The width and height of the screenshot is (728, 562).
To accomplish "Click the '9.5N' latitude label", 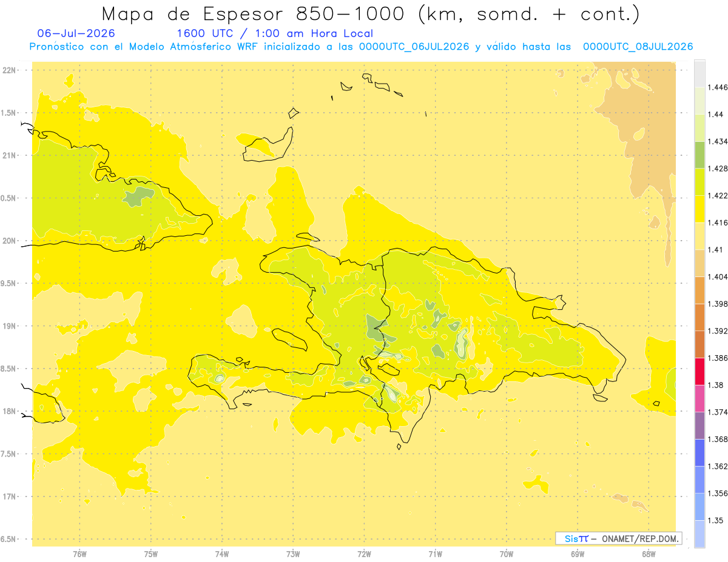I will pyautogui.click(x=9, y=284).
